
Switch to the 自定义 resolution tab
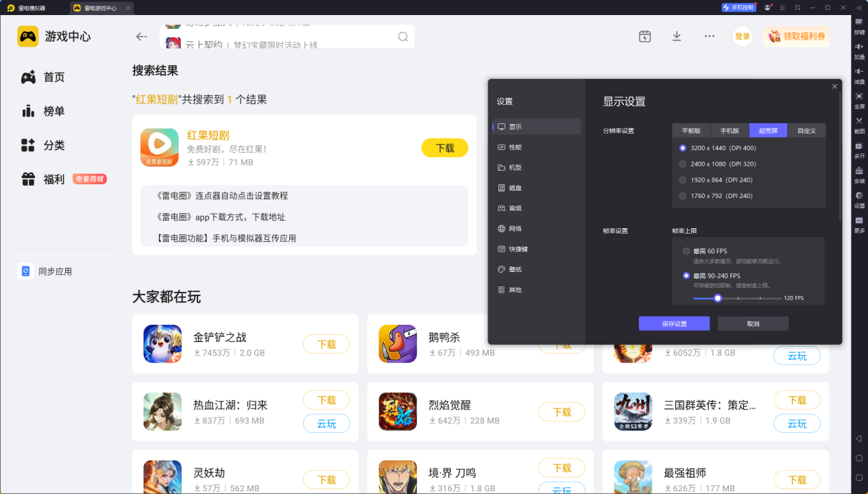806,130
